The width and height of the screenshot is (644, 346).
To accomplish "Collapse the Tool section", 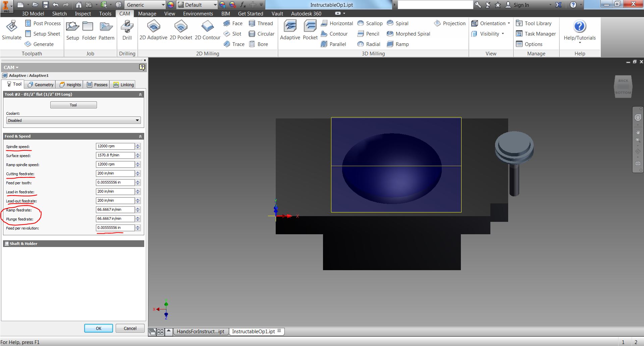I will pos(140,95).
